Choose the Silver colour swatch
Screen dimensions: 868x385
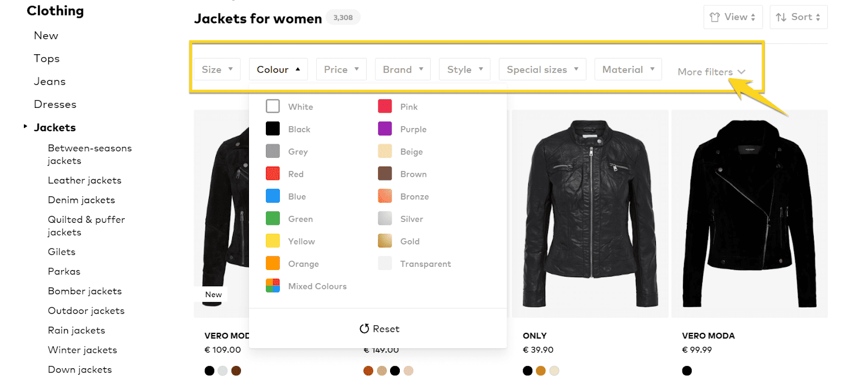point(385,219)
